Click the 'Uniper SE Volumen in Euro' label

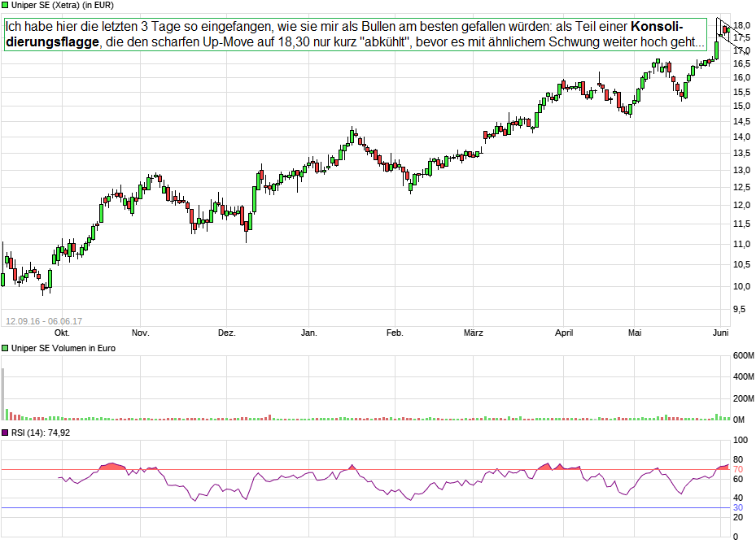[x=63, y=348]
